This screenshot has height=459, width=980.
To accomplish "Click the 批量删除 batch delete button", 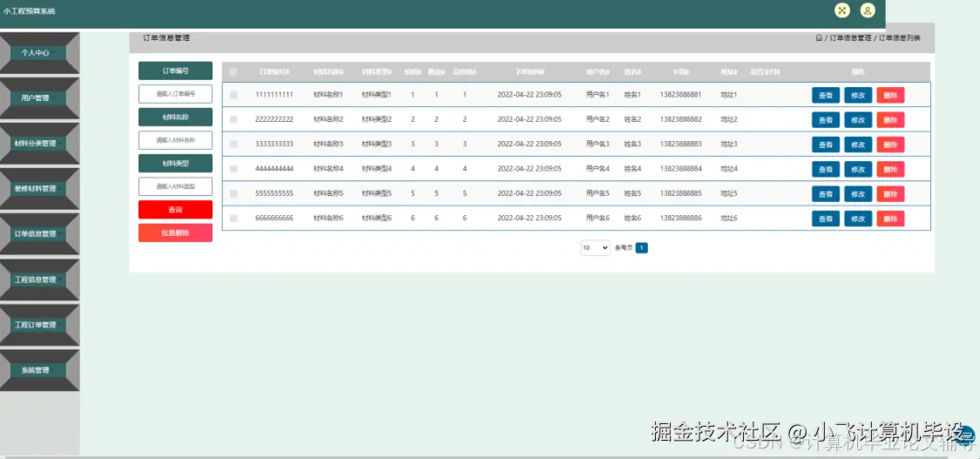I will [x=176, y=233].
